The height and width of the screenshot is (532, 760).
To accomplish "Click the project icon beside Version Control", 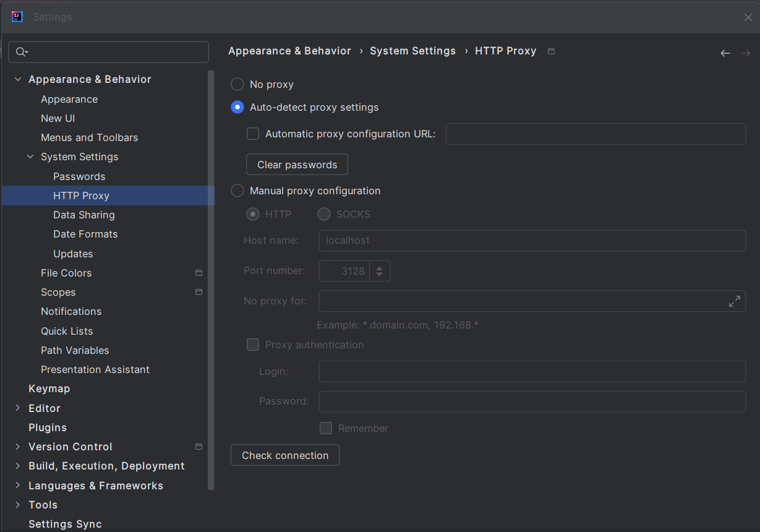I will click(x=199, y=447).
